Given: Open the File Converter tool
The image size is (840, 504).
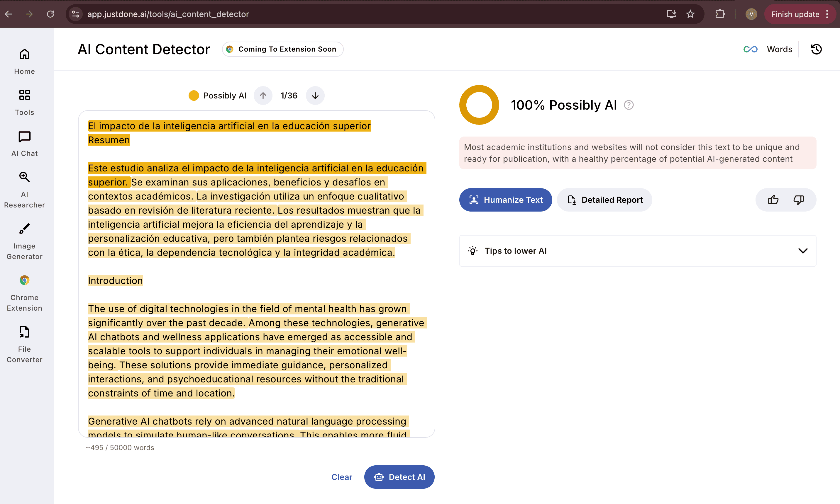Looking at the screenshot, I should pos(24,344).
